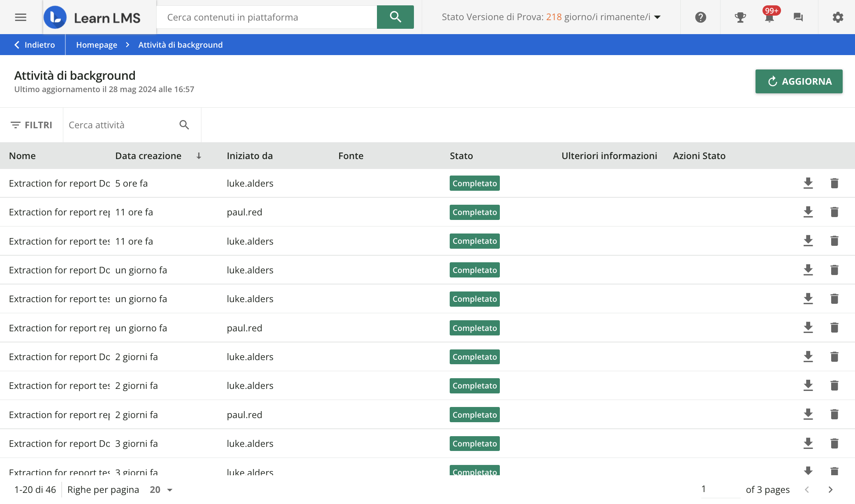The height and width of the screenshot is (504, 855).
Task: Click the magnifier in Cerca attività
Action: coord(184,125)
